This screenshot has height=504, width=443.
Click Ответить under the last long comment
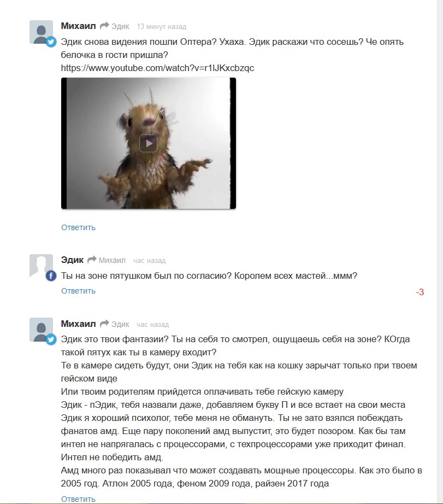[78, 499]
